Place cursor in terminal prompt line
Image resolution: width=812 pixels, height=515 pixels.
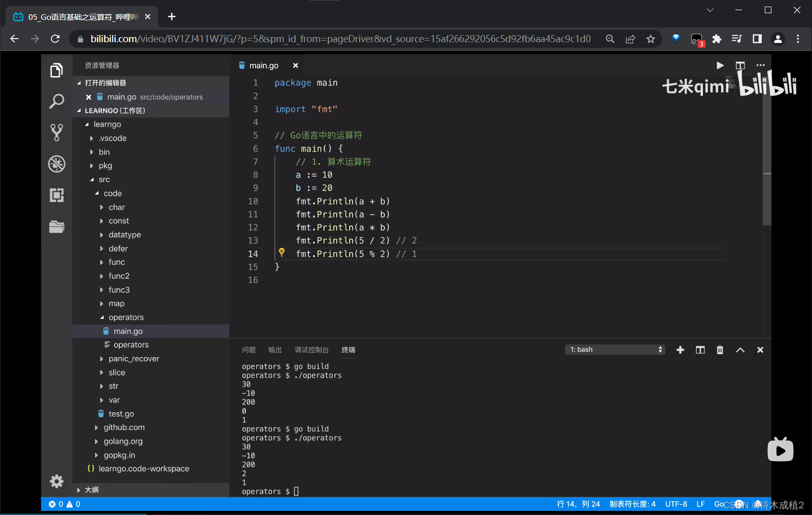pyautogui.click(x=296, y=492)
